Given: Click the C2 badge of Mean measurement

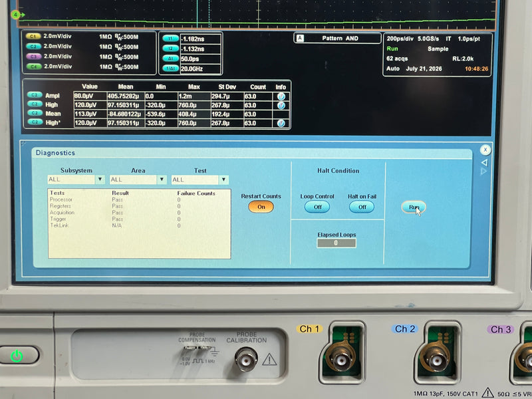Looking at the screenshot, I should [x=35, y=113].
